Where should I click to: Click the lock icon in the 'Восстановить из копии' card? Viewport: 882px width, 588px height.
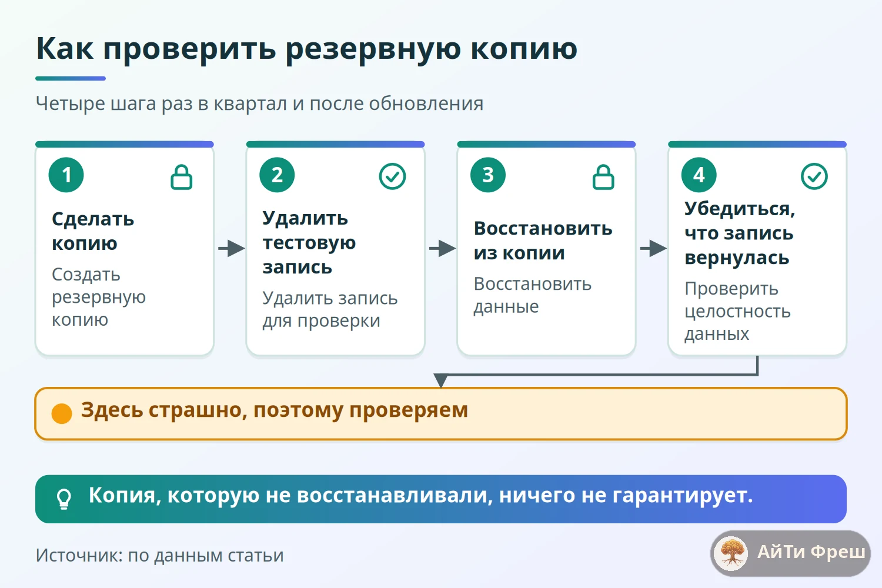tap(603, 176)
